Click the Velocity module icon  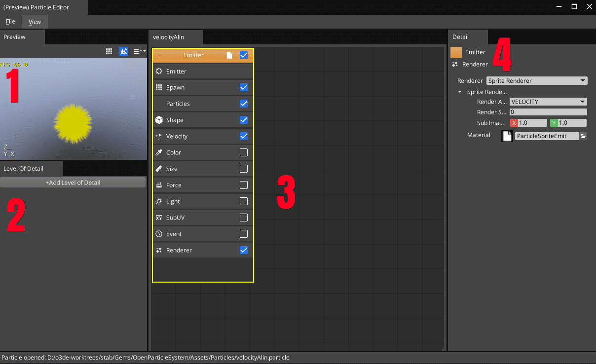[159, 137]
